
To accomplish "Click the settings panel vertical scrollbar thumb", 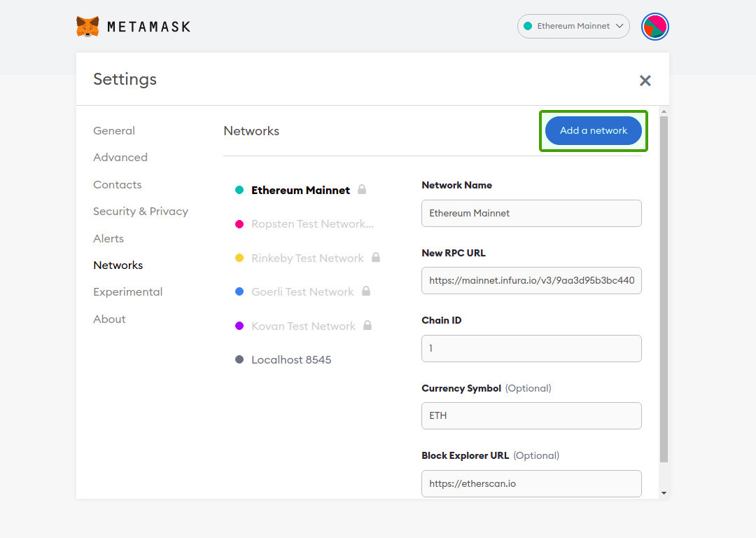I will click(x=664, y=289).
